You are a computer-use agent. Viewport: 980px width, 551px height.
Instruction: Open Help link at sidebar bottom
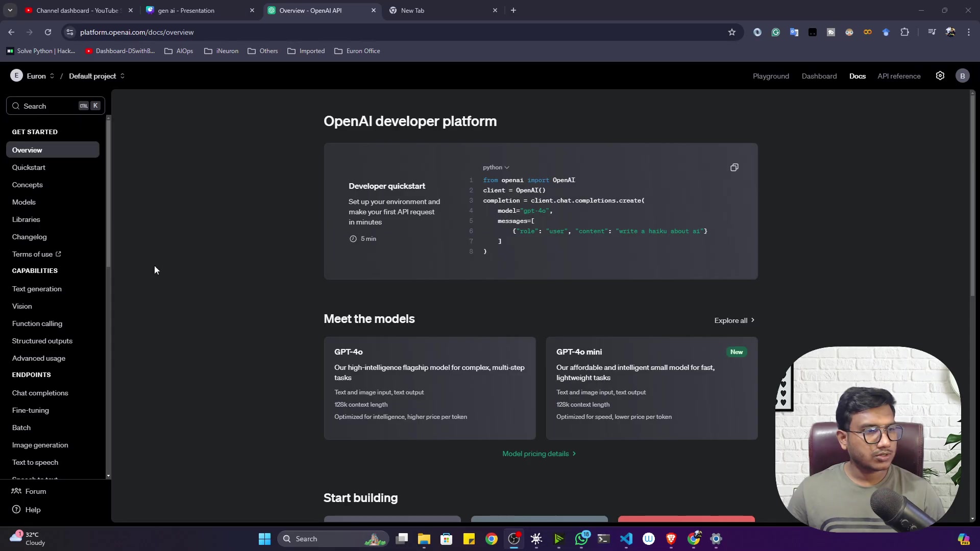27,510
